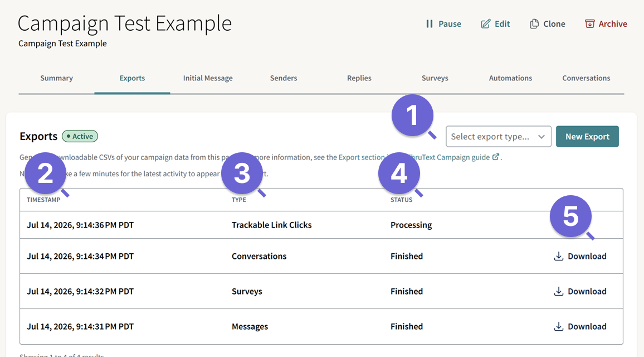View the Conversations tab

(586, 78)
